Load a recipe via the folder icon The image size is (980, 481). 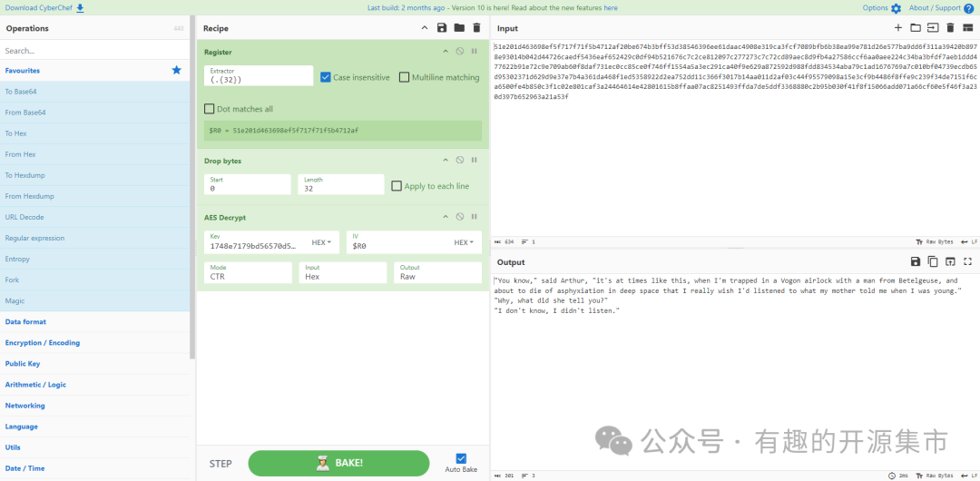[x=459, y=28]
